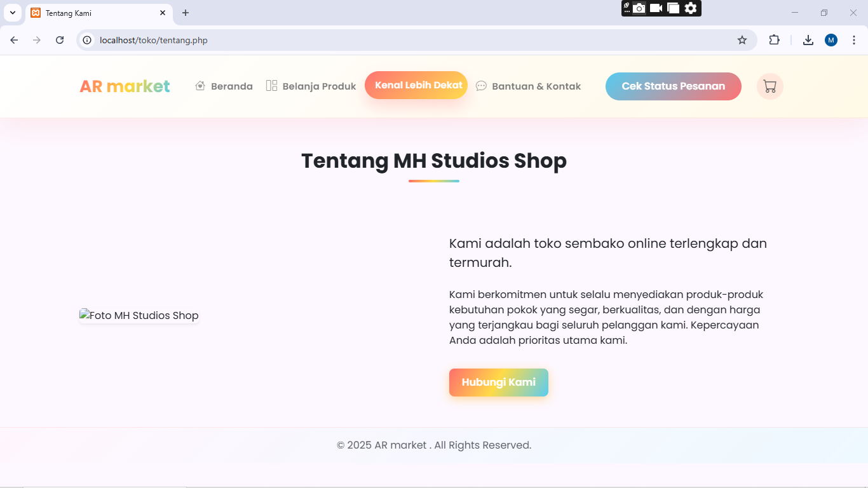Screen dimensions: 868x488
Task: Open the Chrome profile avatar M
Action: coord(831,40)
